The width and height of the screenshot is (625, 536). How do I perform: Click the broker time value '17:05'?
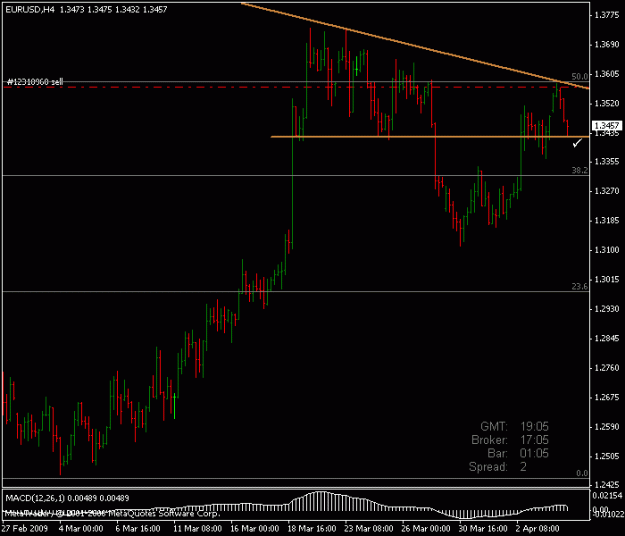[534, 440]
